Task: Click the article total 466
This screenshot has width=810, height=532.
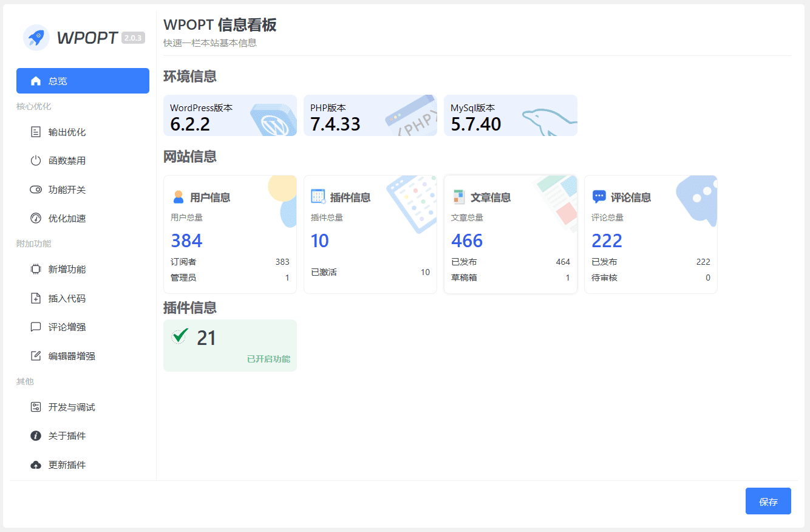Action: point(467,240)
